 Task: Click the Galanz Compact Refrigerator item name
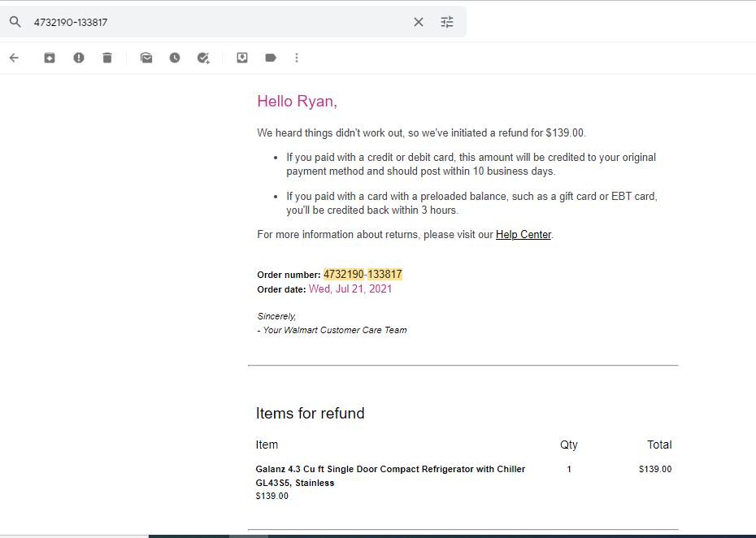click(390, 475)
